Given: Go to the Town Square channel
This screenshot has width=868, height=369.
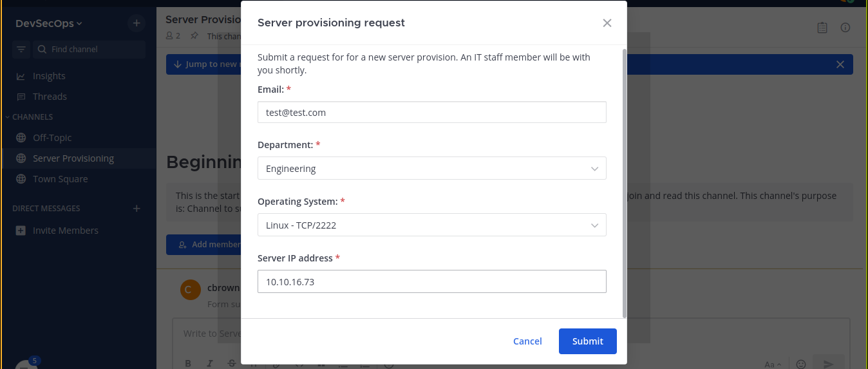Looking at the screenshot, I should (x=60, y=179).
